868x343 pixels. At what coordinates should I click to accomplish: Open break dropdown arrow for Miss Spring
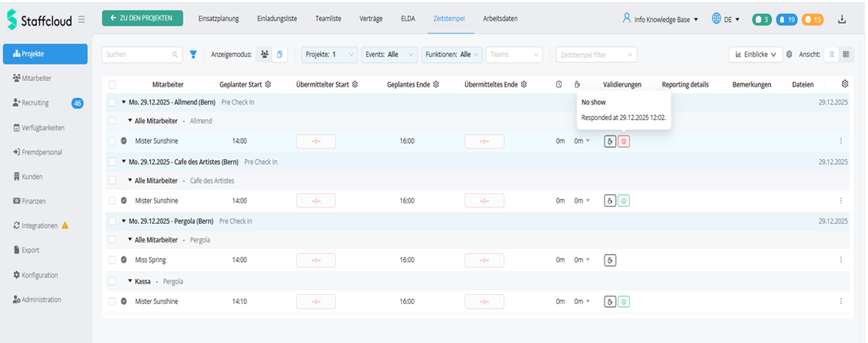click(x=588, y=260)
